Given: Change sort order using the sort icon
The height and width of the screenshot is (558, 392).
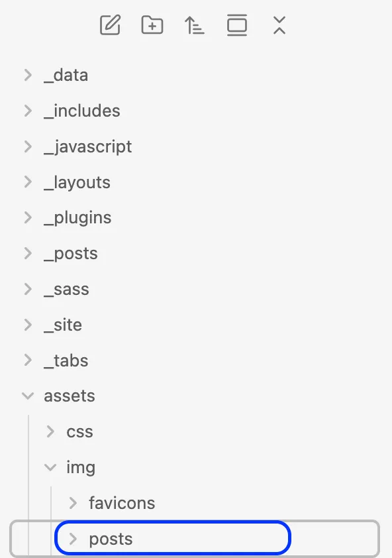Looking at the screenshot, I should click(194, 26).
